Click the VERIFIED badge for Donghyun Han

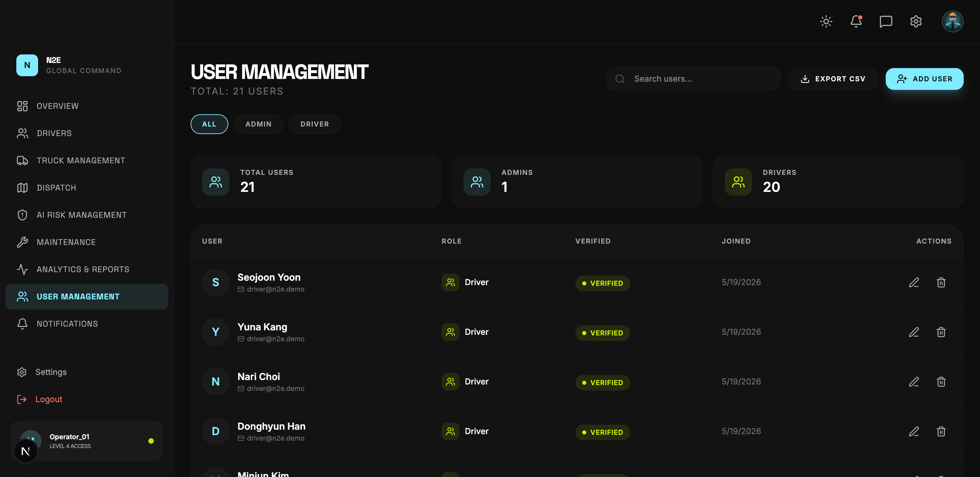point(603,432)
